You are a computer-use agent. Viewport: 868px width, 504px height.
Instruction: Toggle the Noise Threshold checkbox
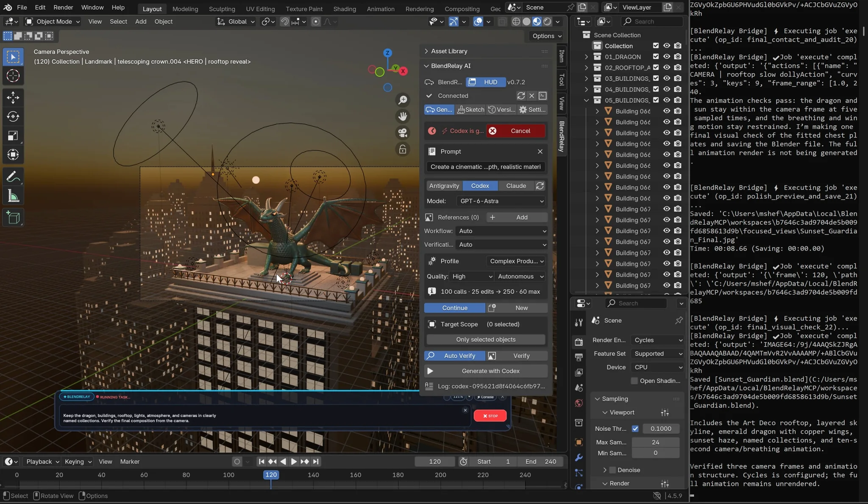(x=635, y=429)
